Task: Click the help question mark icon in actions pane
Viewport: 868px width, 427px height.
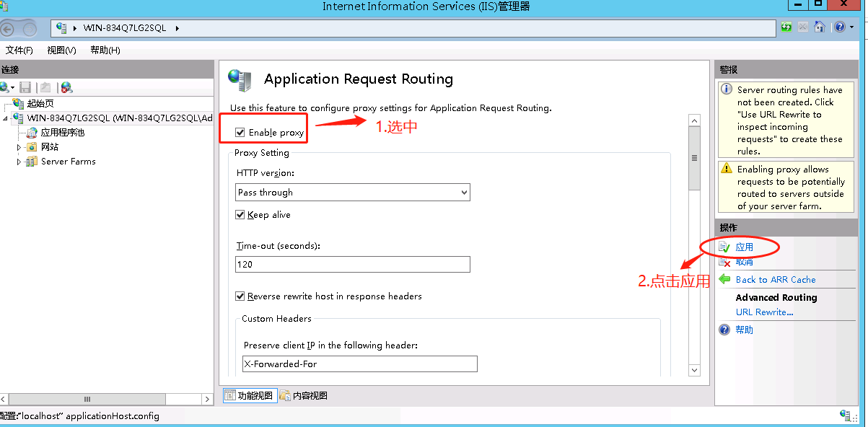Action: (x=725, y=330)
